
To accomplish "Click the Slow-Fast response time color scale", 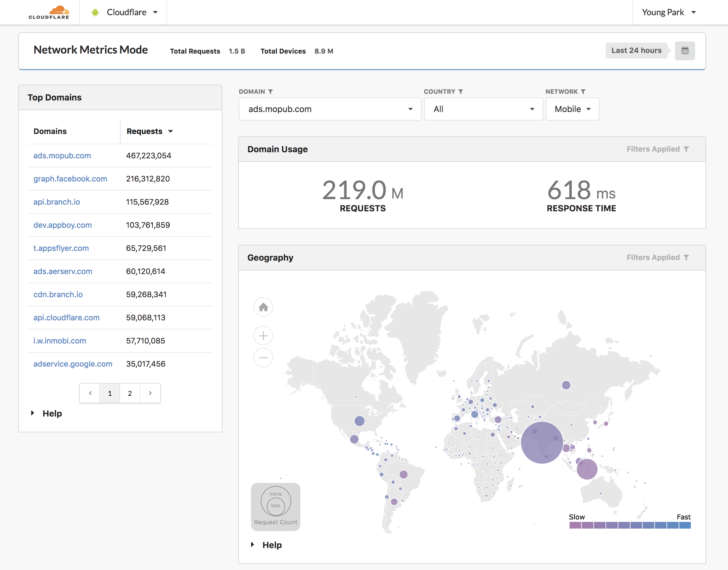I will [x=630, y=525].
